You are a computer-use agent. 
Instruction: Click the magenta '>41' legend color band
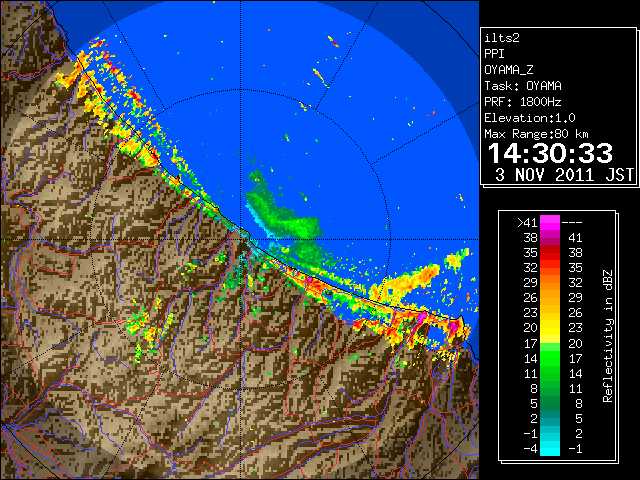pos(550,222)
